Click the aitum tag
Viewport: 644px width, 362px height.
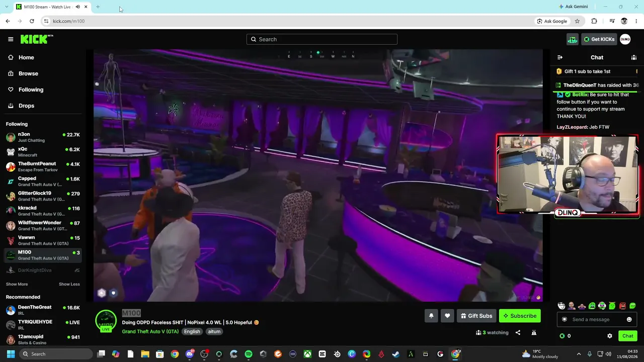(214, 331)
